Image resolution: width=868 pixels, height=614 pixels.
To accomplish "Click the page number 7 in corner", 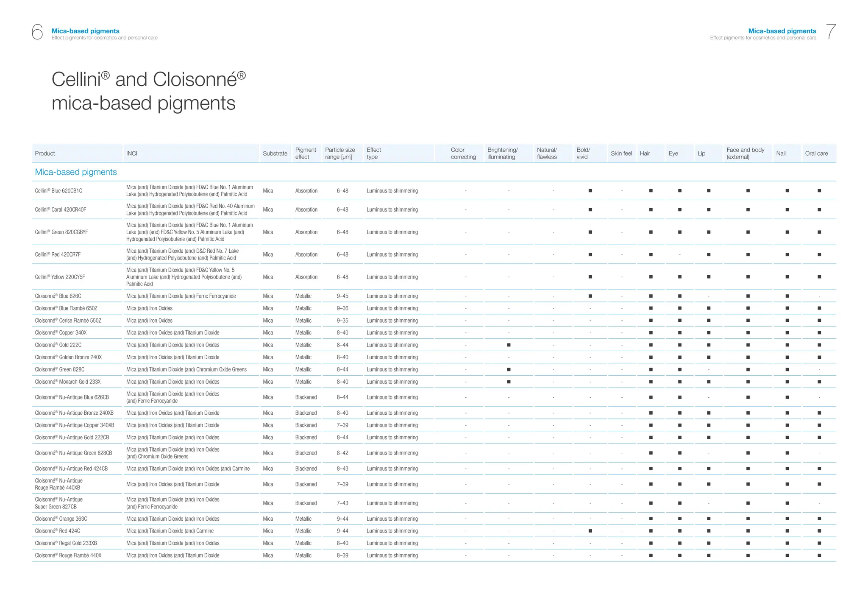I will [x=831, y=32].
